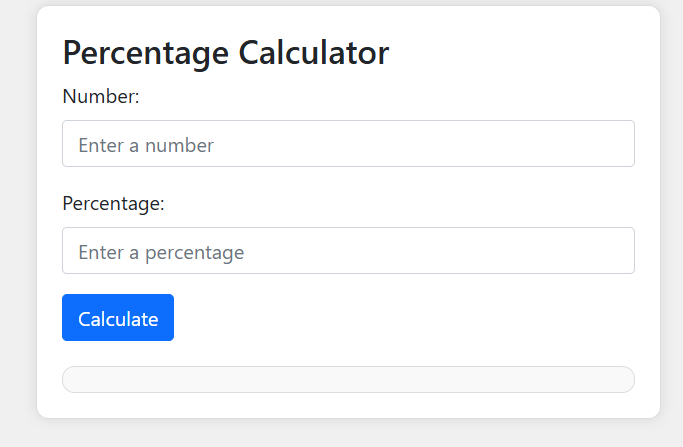Click the rounded result bar below Calculate
683x447 pixels.
tap(348, 380)
